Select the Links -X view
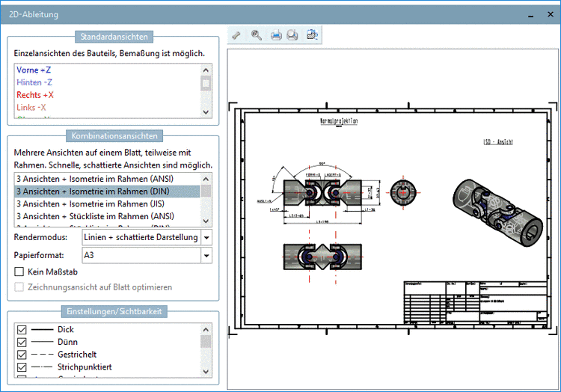 [x=31, y=108]
